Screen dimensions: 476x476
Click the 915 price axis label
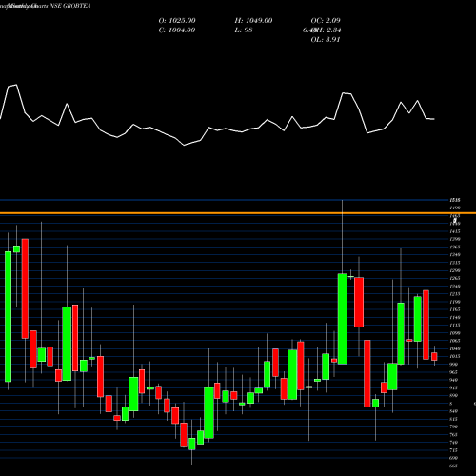coord(454,387)
